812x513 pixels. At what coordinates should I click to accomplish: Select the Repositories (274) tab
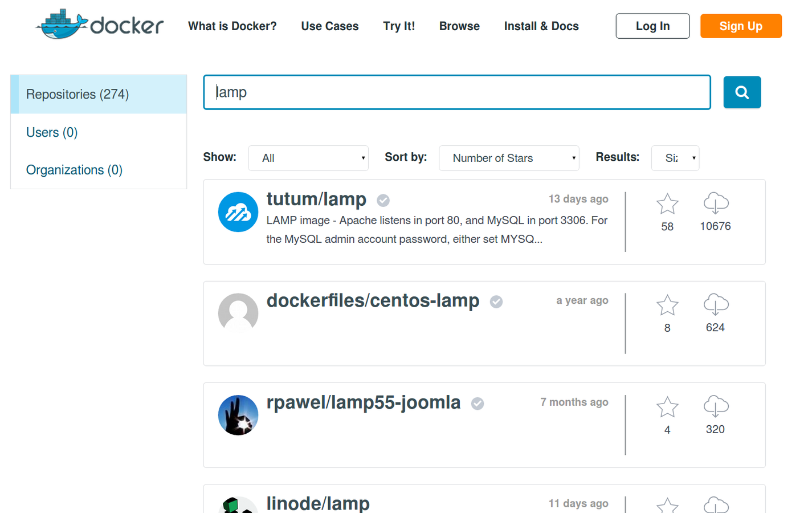(99, 94)
